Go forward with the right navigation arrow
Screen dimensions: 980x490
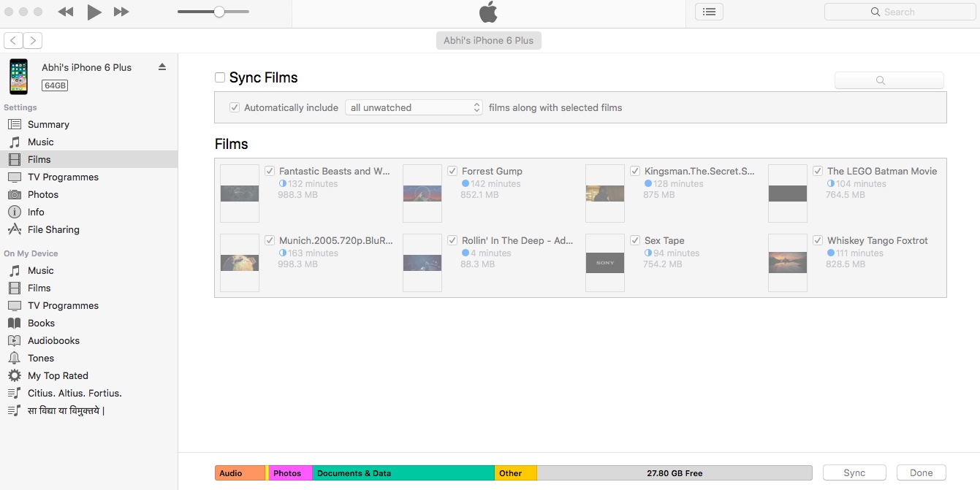(x=33, y=40)
